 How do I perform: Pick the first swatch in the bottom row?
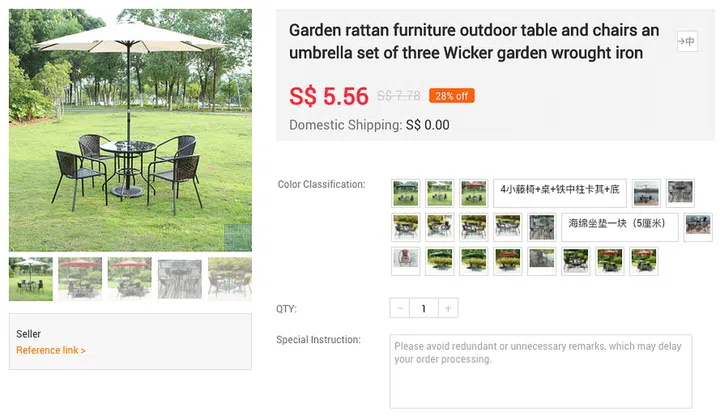pos(406,261)
